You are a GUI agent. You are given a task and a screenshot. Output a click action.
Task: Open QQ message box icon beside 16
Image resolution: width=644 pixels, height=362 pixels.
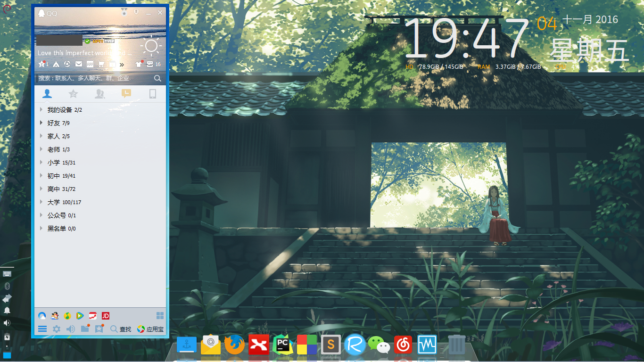tap(150, 64)
